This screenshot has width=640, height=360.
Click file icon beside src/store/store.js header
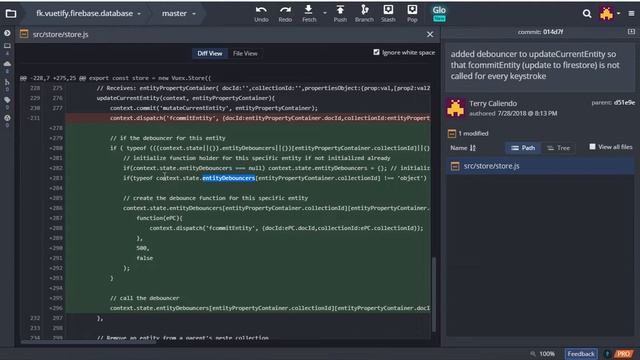24,34
